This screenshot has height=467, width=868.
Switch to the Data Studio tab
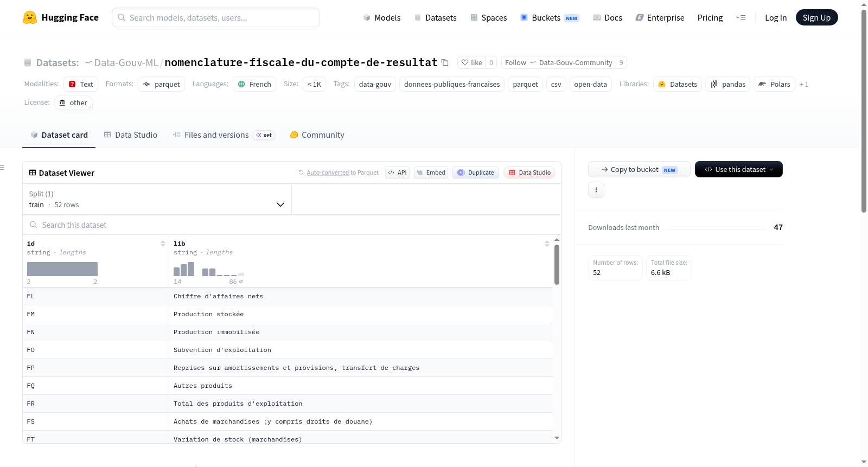(x=131, y=135)
